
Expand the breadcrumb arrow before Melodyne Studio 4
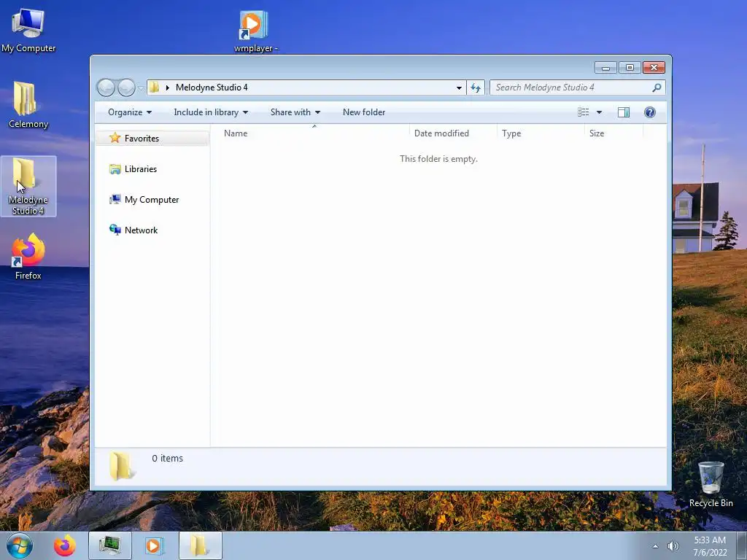click(167, 87)
